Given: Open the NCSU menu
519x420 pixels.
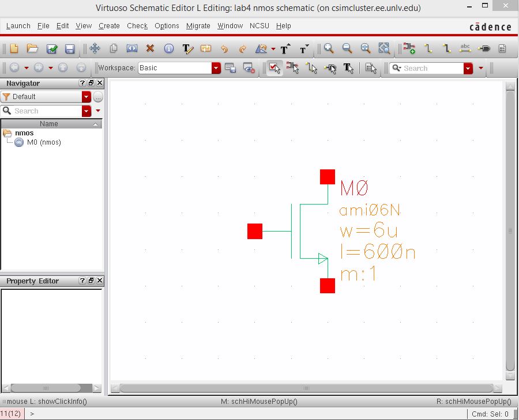Looking at the screenshot, I should [259, 26].
